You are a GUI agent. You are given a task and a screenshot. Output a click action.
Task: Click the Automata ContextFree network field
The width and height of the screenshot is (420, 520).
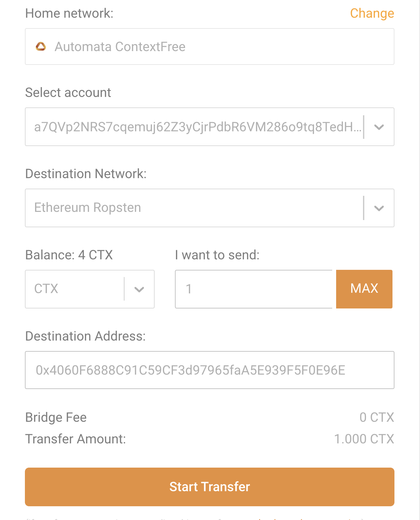pos(210,46)
